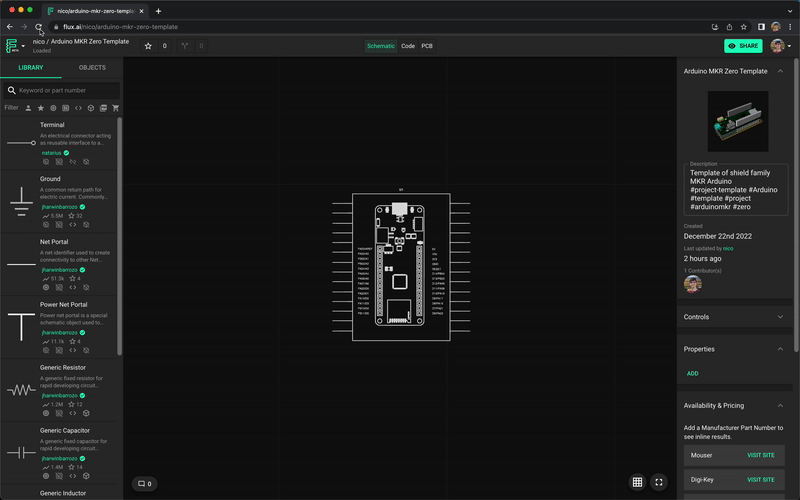Open the PCB view tab

tap(427, 46)
